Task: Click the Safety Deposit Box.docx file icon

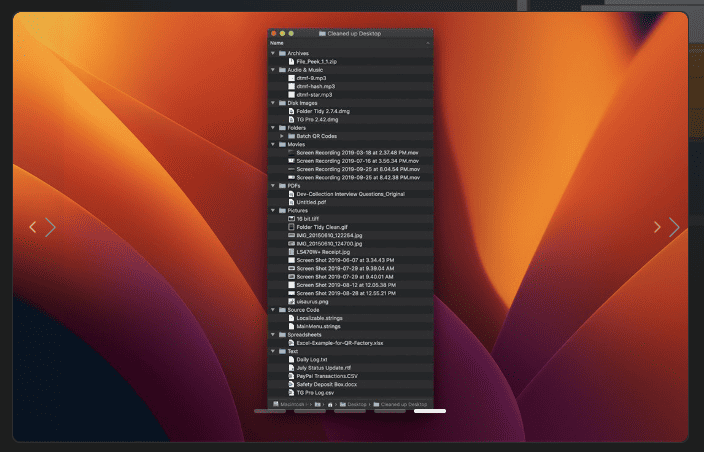Action: 291,384
